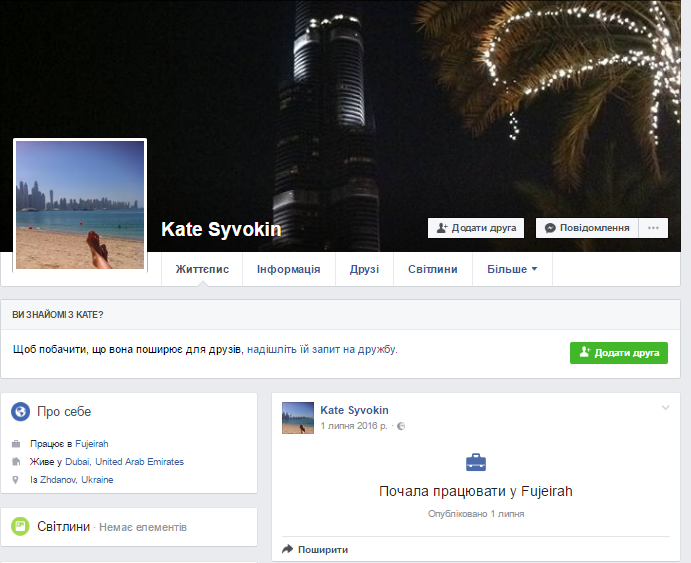Click the briefcase icon next to Працює в Fujeirah

click(x=16, y=444)
